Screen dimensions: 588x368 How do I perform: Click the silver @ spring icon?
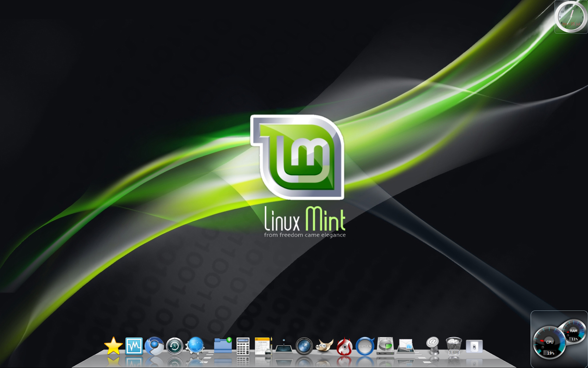(x=433, y=346)
